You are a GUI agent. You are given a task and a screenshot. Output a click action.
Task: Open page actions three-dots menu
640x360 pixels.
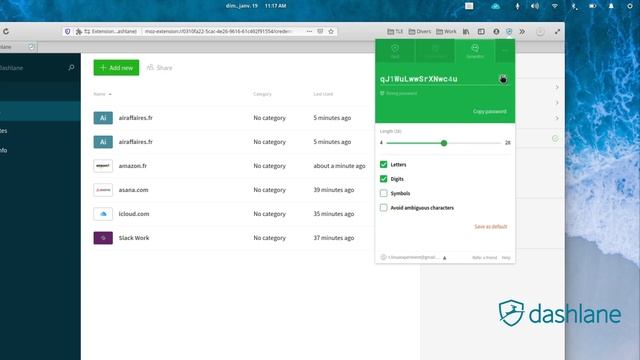pos(309,31)
